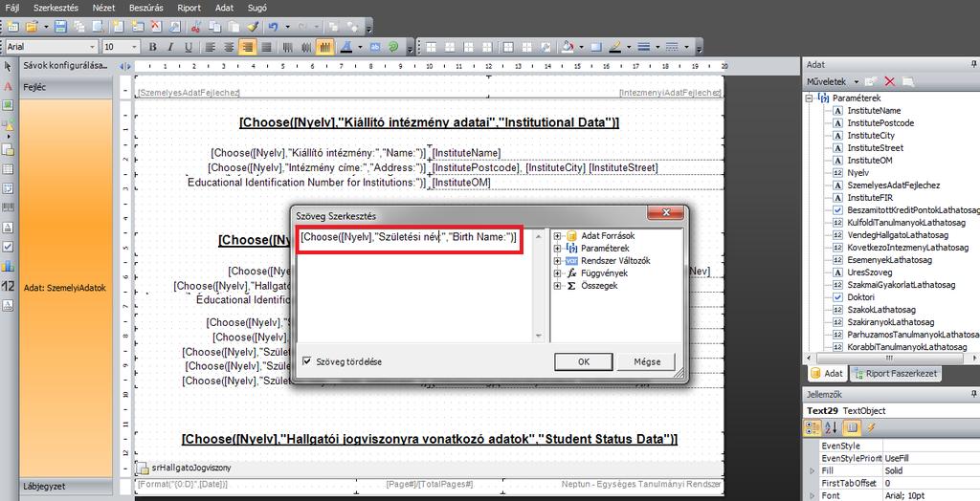This screenshot has width=980, height=501.
Task: Click the delete page (red X) toolbar icon
Action: coord(156,26)
